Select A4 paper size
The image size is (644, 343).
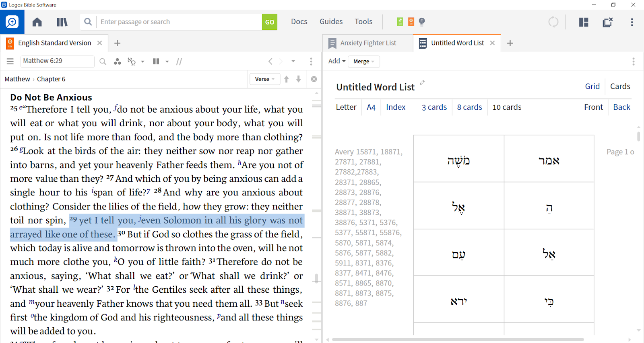[371, 107]
